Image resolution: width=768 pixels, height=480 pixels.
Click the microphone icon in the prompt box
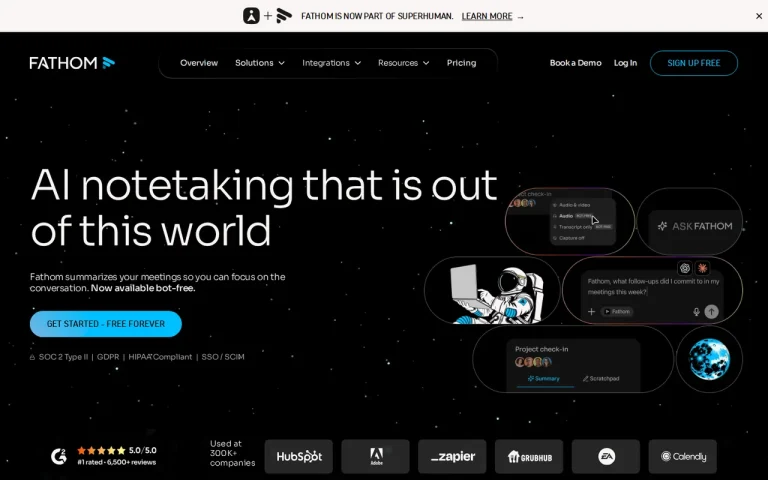[696, 312]
